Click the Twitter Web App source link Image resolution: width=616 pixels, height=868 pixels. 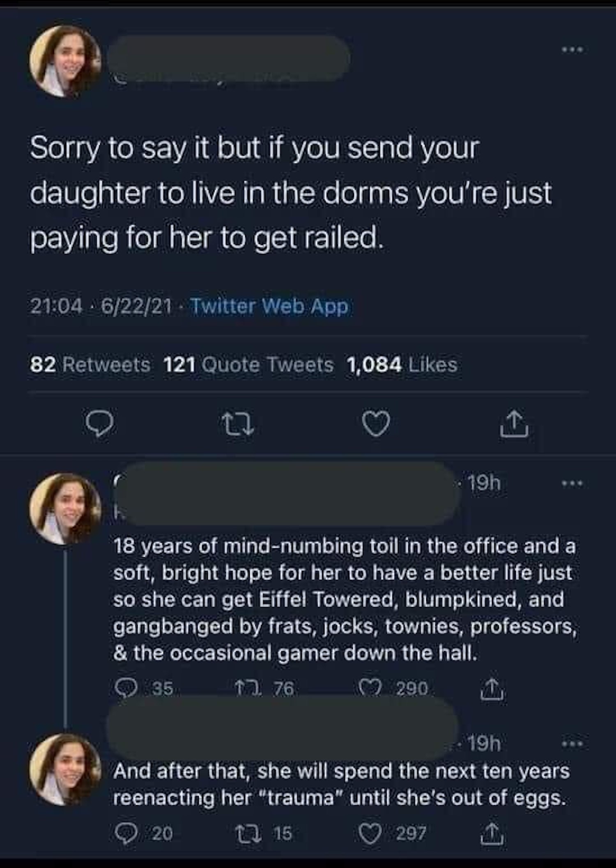click(x=270, y=307)
